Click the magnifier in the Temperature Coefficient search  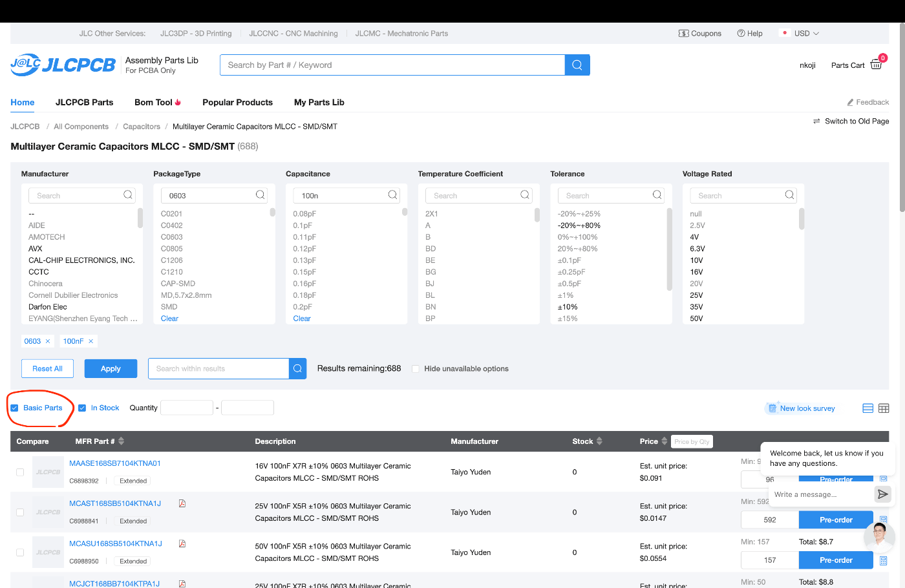click(x=525, y=194)
